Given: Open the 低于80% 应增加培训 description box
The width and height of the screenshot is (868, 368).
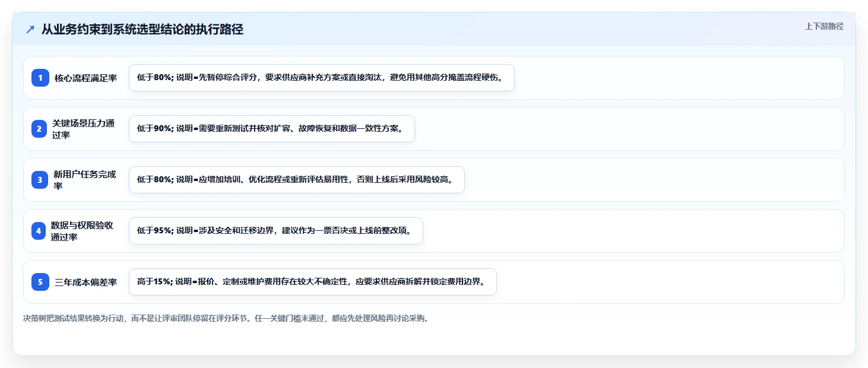Looking at the screenshot, I should click(x=296, y=180).
